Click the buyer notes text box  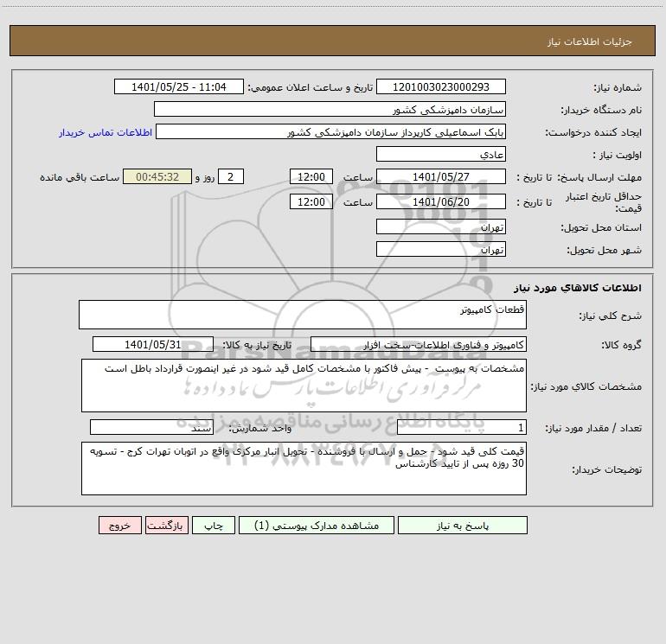[x=304, y=469]
